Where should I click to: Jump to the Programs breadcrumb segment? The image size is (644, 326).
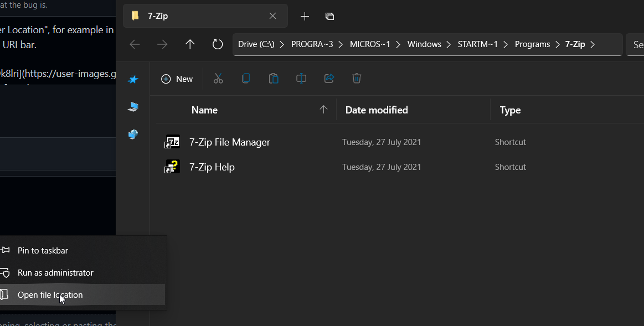coord(532,44)
